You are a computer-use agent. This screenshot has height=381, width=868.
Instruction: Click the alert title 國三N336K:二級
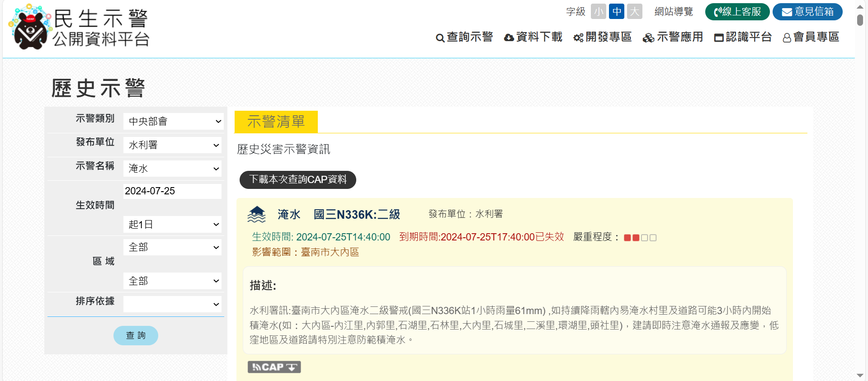[357, 214]
